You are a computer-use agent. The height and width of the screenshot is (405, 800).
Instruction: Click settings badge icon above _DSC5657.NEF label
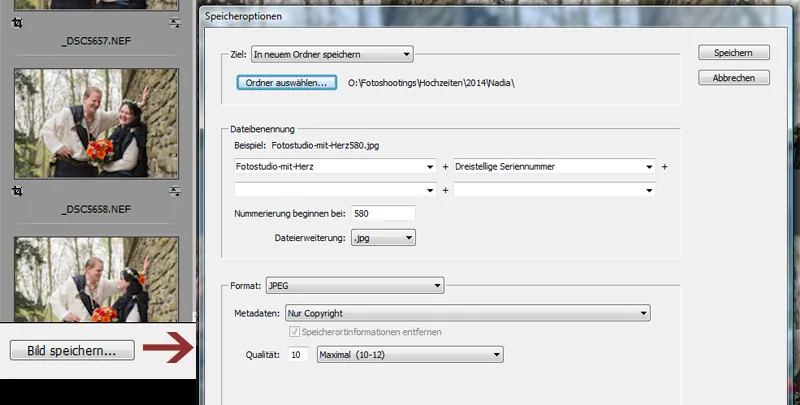tap(175, 23)
